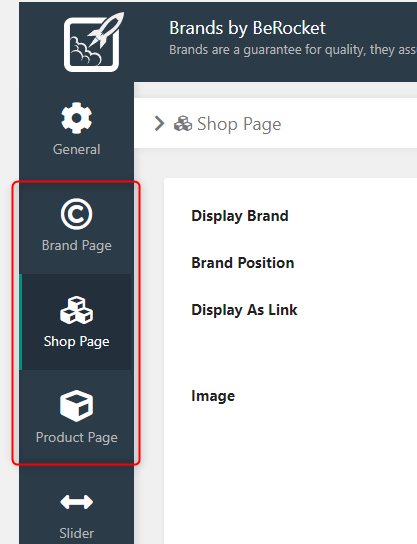Open the Slider tab label
Viewport: 417px width, 544px height.
77,533
